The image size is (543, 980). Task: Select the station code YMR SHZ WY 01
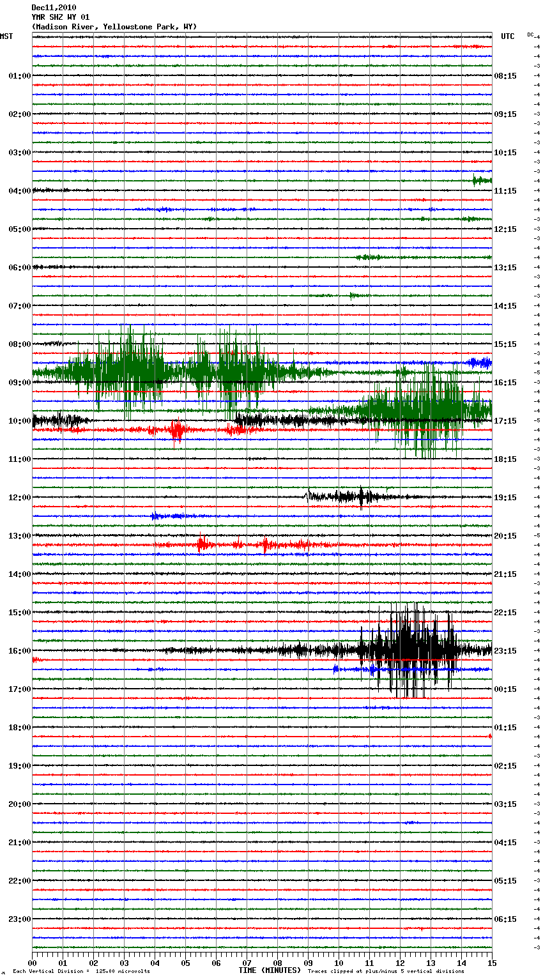pyautogui.click(x=61, y=17)
